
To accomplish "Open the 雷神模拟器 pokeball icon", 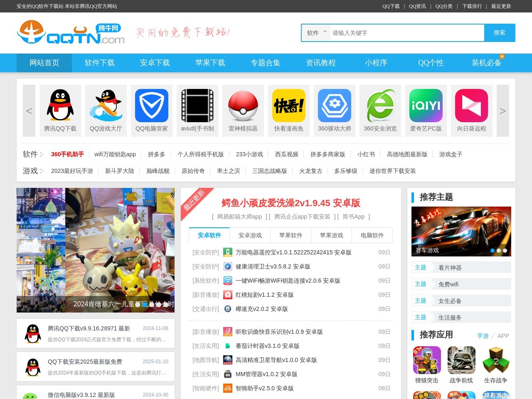I will [243, 106].
